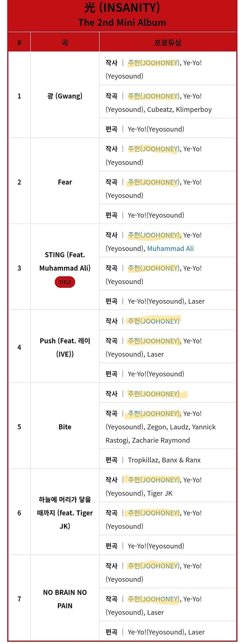The image size is (244, 644).
Task: Select 주헌(JOOHONEY) in Push 작곡 row
Action: tap(153, 341)
